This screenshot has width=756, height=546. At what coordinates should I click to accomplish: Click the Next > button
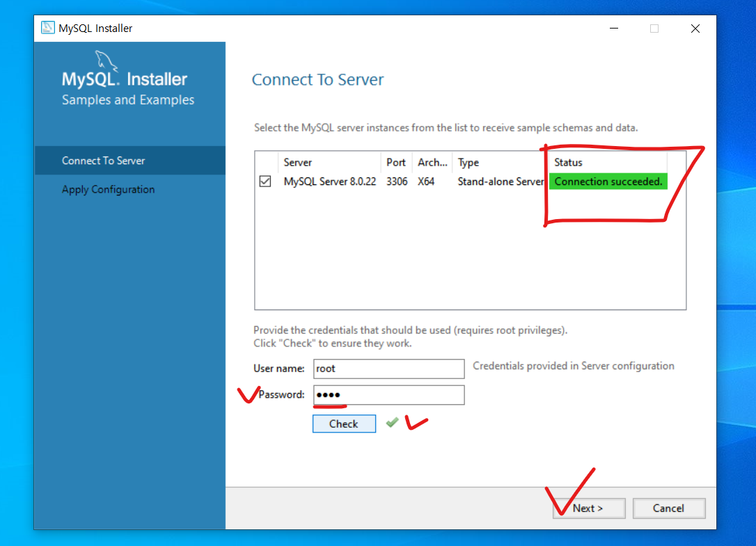[589, 508]
